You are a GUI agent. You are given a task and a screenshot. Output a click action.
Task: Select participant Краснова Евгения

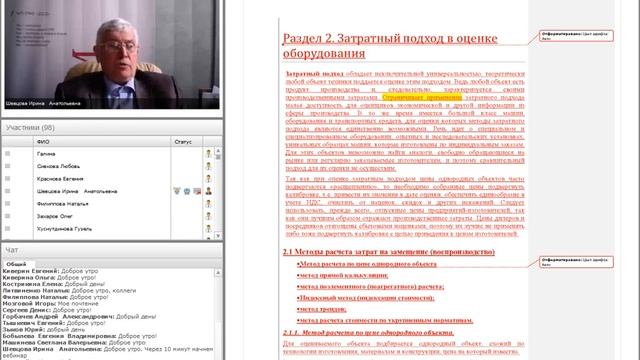pos(60,179)
